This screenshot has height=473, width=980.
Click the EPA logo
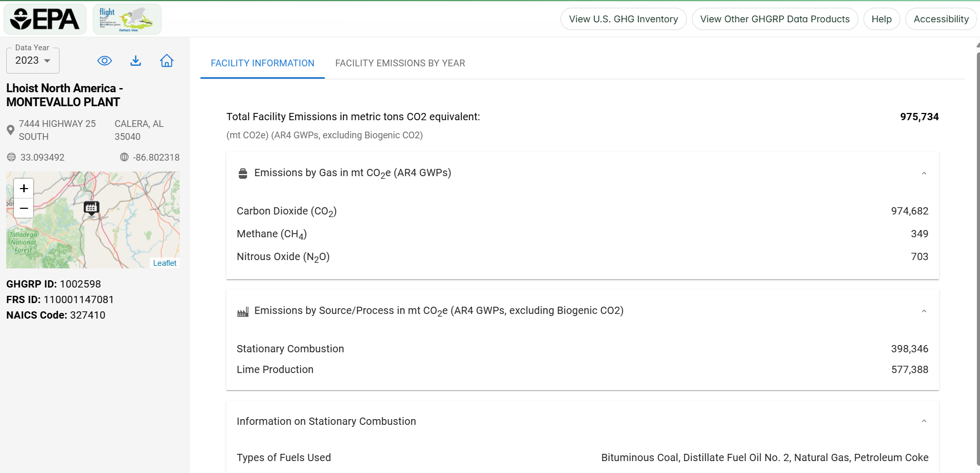45,19
